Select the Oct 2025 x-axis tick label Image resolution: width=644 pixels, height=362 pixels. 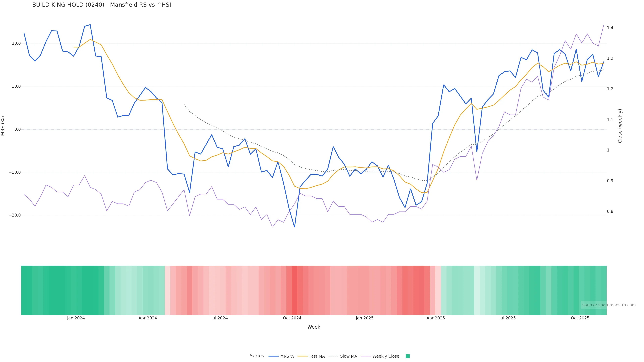pos(580,318)
